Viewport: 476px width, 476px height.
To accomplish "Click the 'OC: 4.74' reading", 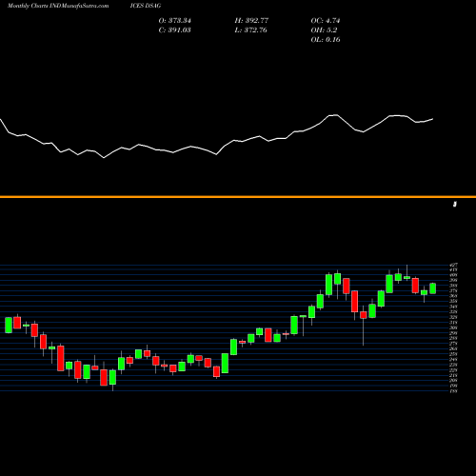I will pyautogui.click(x=326, y=21).
